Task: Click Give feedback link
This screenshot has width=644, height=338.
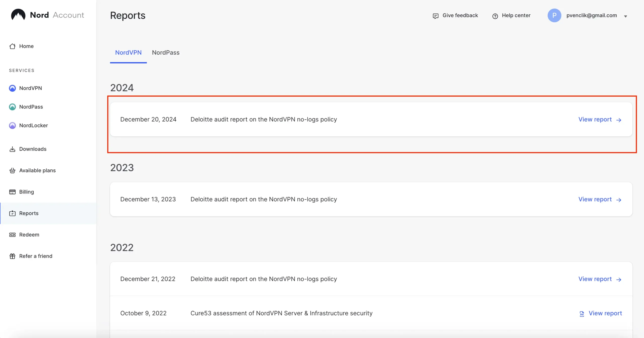Action: point(460,15)
